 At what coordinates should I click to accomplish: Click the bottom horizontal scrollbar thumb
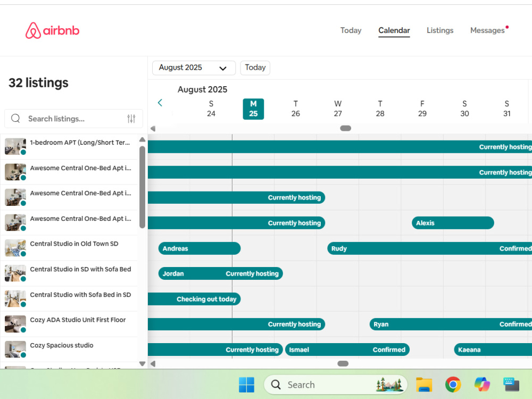point(343,364)
